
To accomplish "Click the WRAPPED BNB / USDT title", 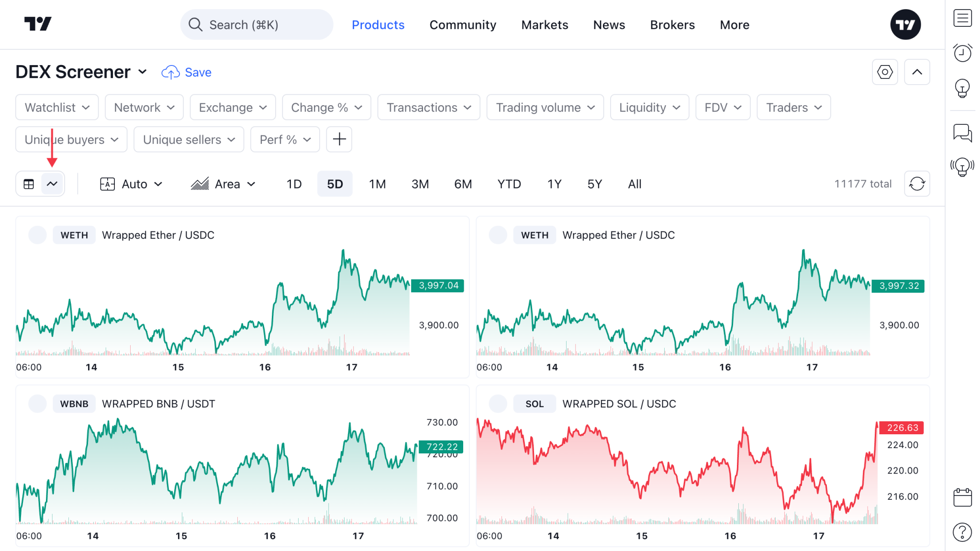I will (158, 404).
